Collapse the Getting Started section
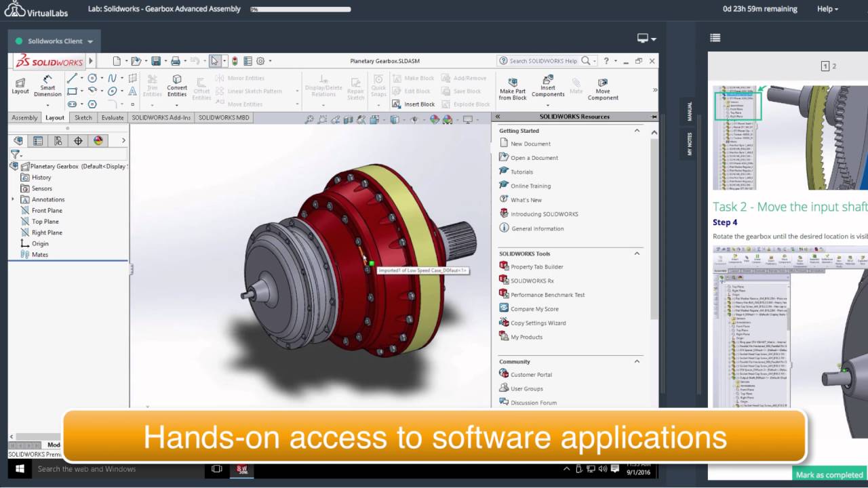This screenshot has width=868, height=488. click(x=637, y=131)
